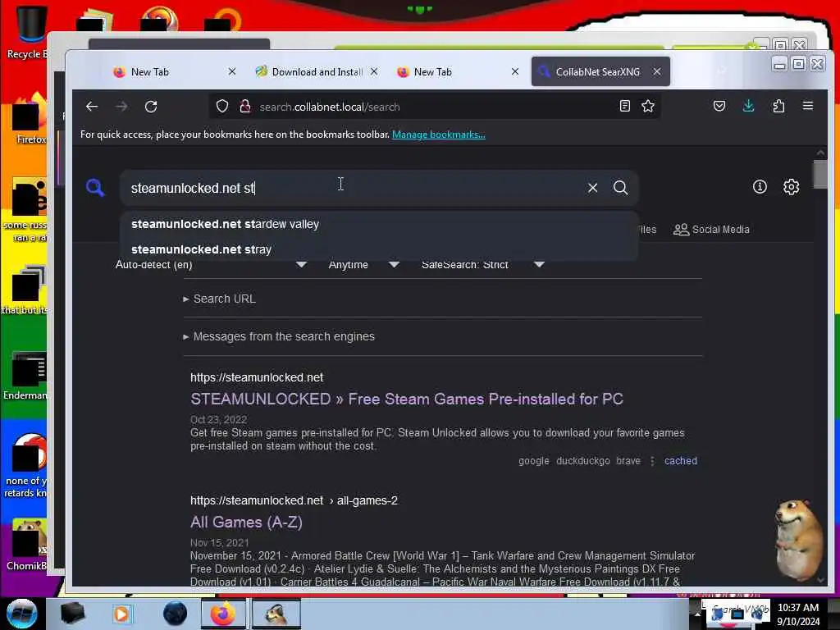Image resolution: width=840 pixels, height=630 pixels.
Task: Click the site security padlock icon
Action: coord(245,107)
